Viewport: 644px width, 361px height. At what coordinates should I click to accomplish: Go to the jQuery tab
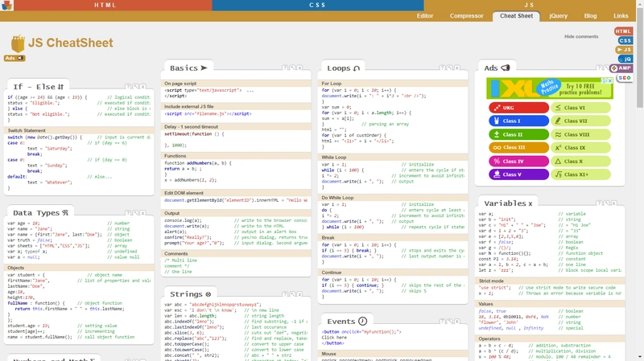pyautogui.click(x=558, y=16)
